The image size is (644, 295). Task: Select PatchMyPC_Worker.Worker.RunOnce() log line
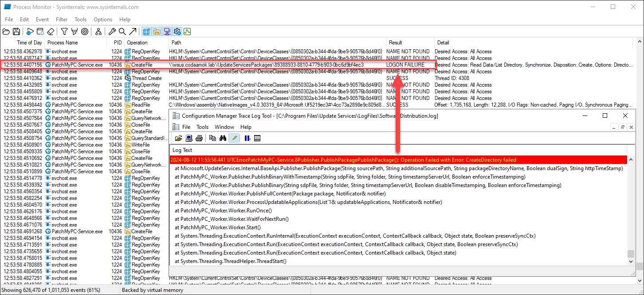(x=398, y=211)
